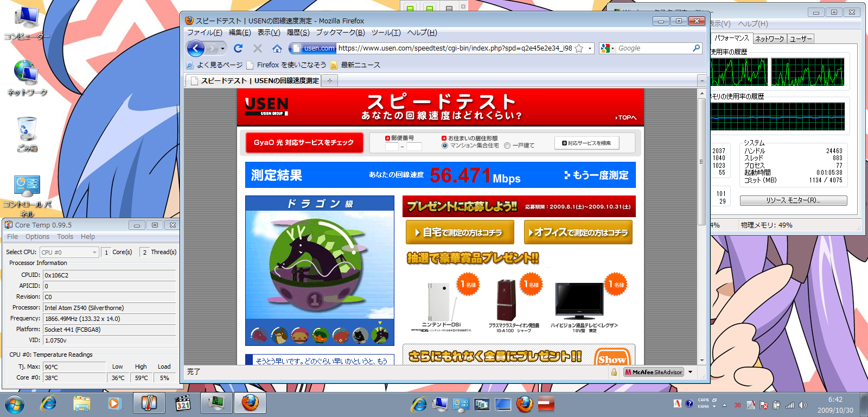
Task: Expand the Select CPU dropdown in Core Temp
Action: (x=94, y=252)
